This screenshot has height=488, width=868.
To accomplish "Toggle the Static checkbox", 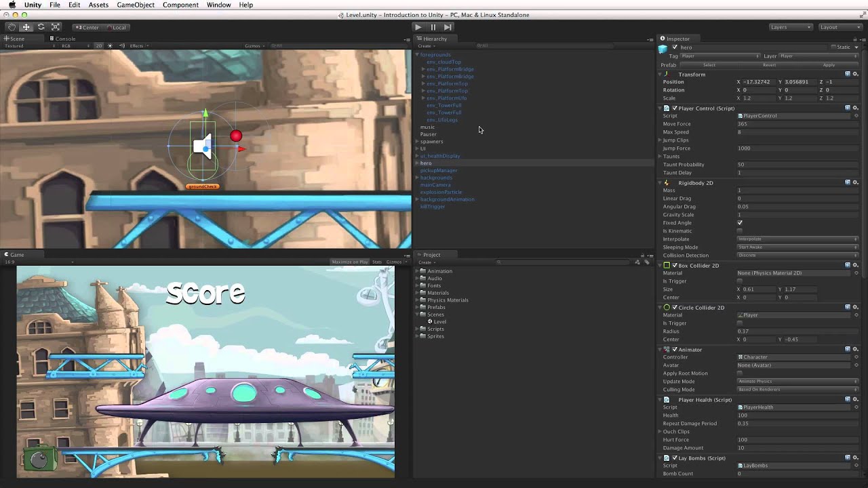I will [834, 47].
